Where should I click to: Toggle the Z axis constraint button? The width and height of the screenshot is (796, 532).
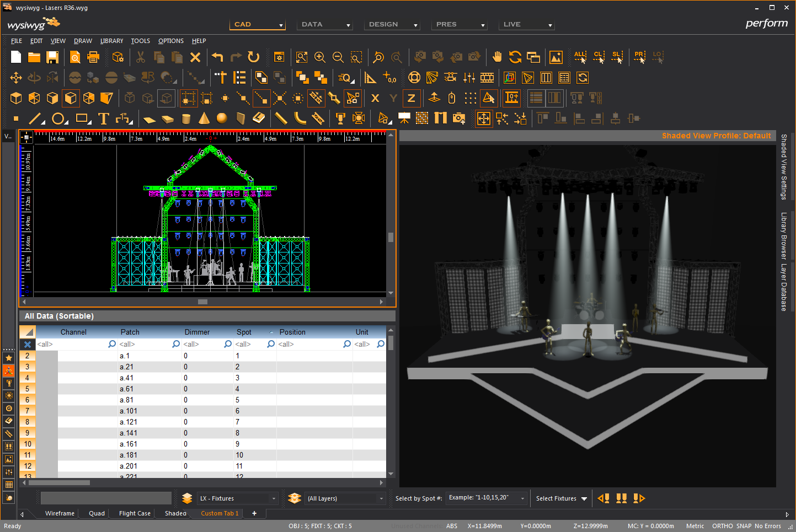[x=411, y=98]
